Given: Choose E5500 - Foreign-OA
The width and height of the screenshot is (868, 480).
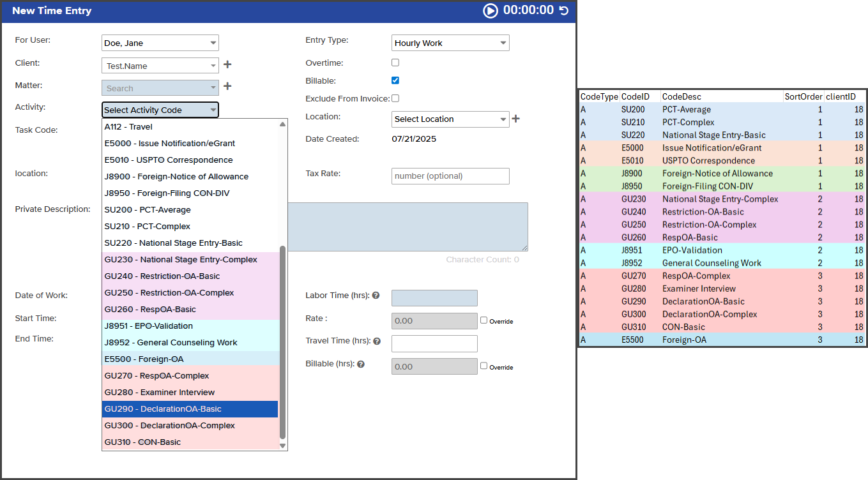Looking at the screenshot, I should [x=190, y=359].
